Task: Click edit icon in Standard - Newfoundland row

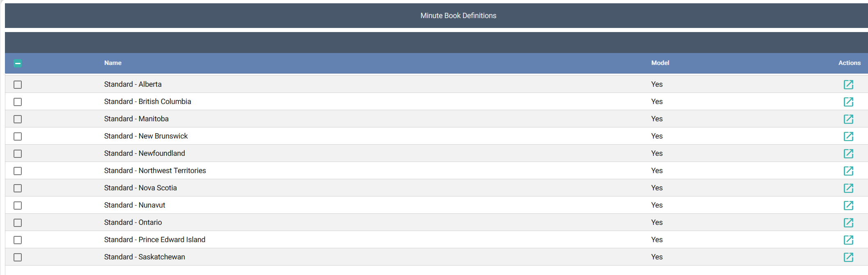Action: coord(848,154)
